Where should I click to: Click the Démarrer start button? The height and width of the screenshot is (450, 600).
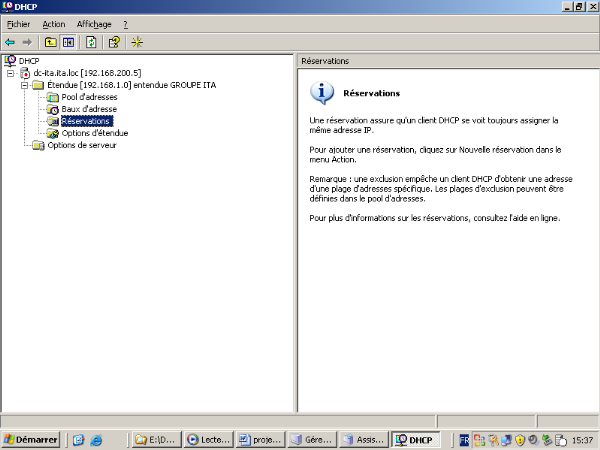tap(31, 439)
